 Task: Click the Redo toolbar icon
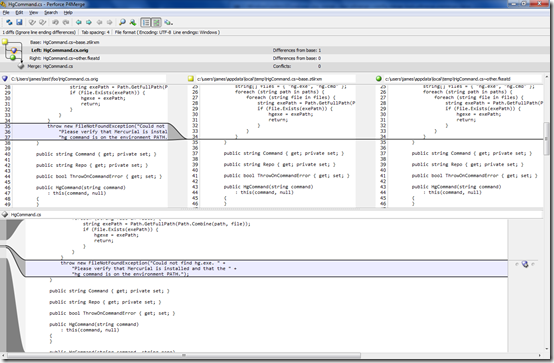pyautogui.click(x=66, y=22)
